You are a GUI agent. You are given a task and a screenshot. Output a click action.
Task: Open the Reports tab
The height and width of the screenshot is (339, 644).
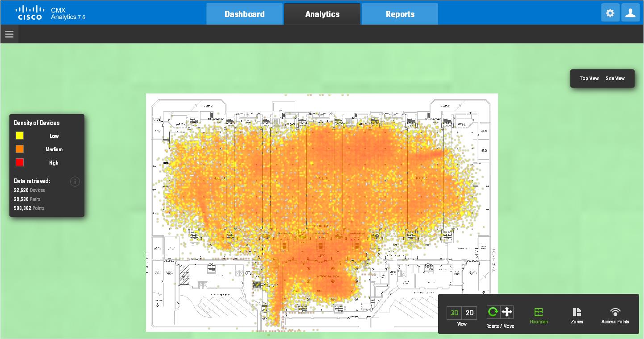click(x=400, y=14)
